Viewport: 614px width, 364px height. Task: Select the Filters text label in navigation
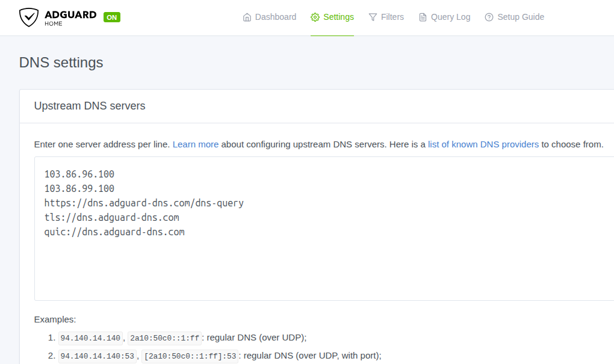(x=392, y=17)
